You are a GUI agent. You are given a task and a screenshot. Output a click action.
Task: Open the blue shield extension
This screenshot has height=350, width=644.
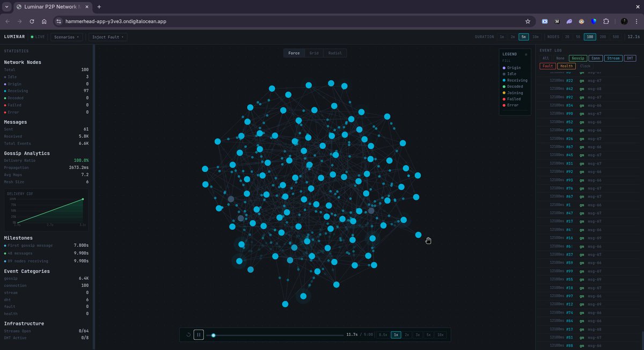[x=594, y=21]
